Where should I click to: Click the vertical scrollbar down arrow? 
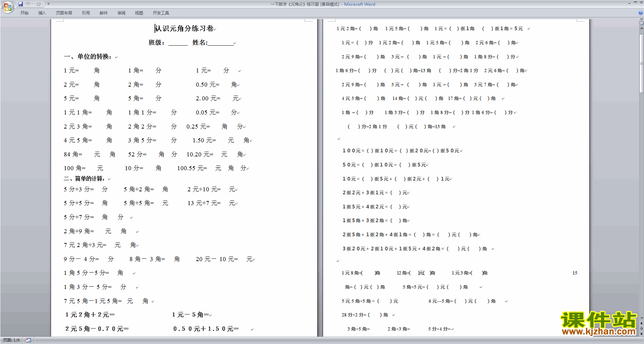641,318
